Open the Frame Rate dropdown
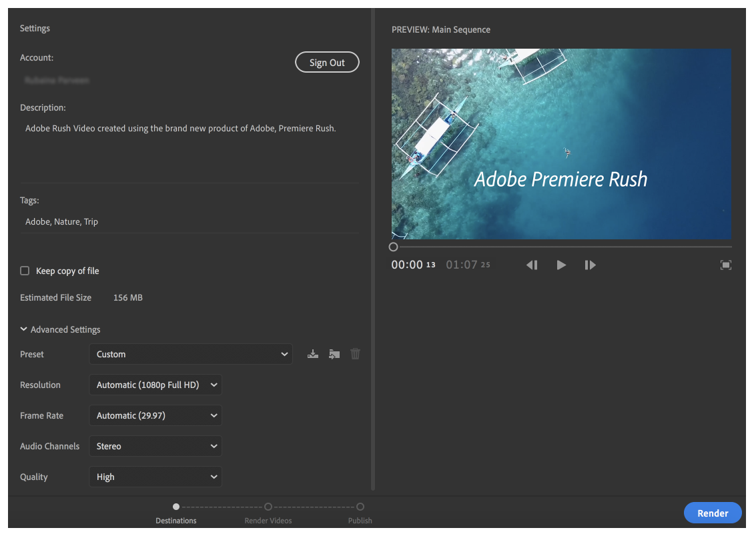Screen dimensions: 756x536 [155, 415]
